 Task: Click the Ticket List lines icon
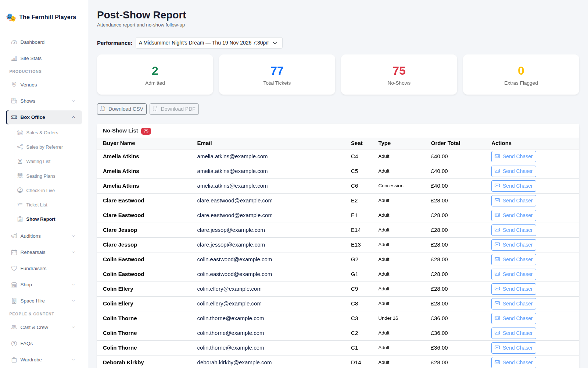point(20,205)
